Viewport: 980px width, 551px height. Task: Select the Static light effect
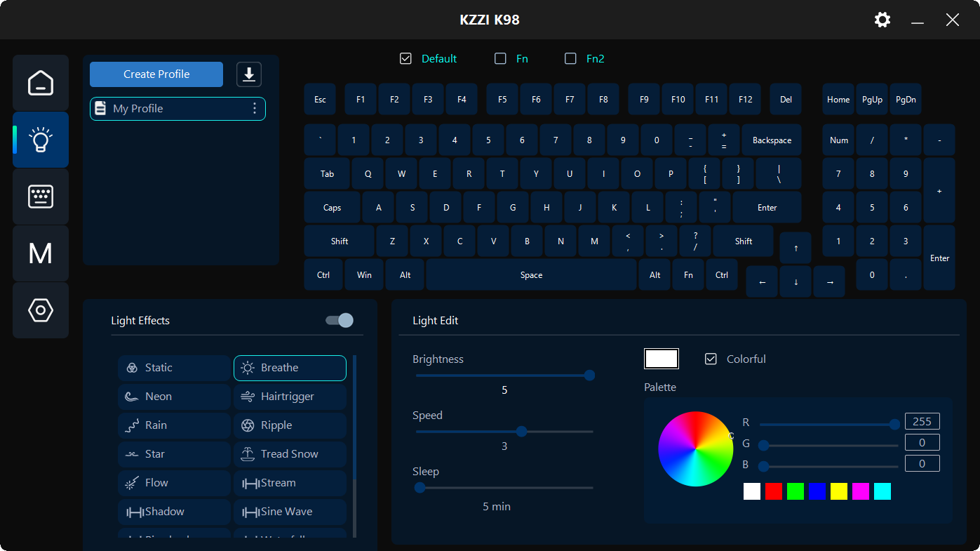click(174, 368)
